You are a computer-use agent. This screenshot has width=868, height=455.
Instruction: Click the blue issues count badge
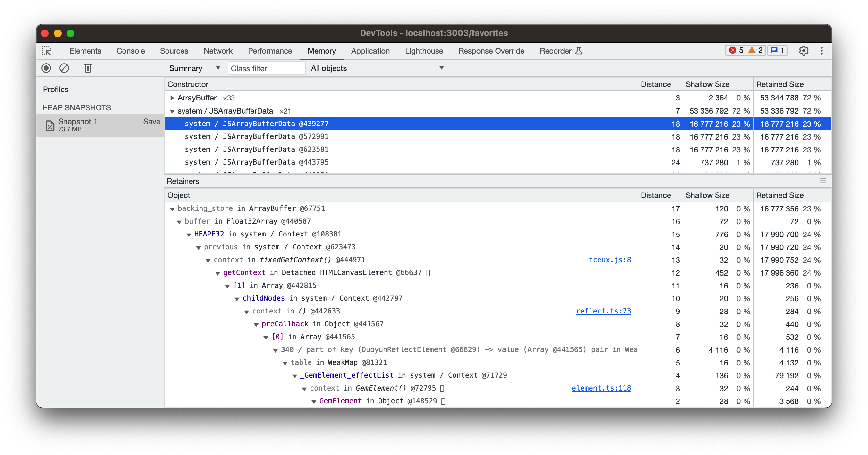778,51
